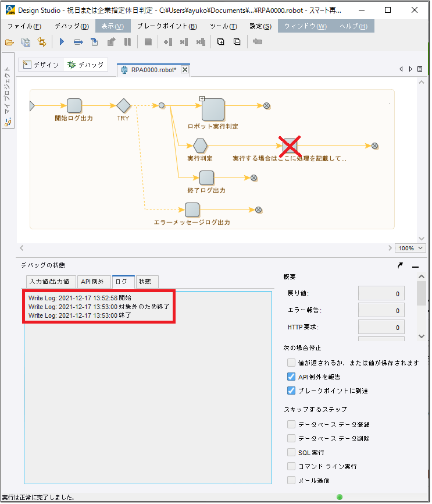Viewport: 432px width, 504px height.
Task: Select the 開始ログ出力 step node
Action: (74, 106)
